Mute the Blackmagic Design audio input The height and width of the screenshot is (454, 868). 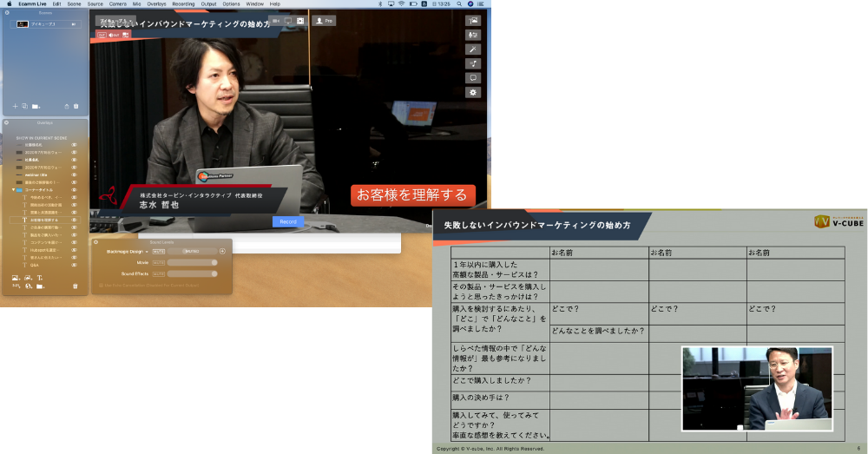pos(159,251)
